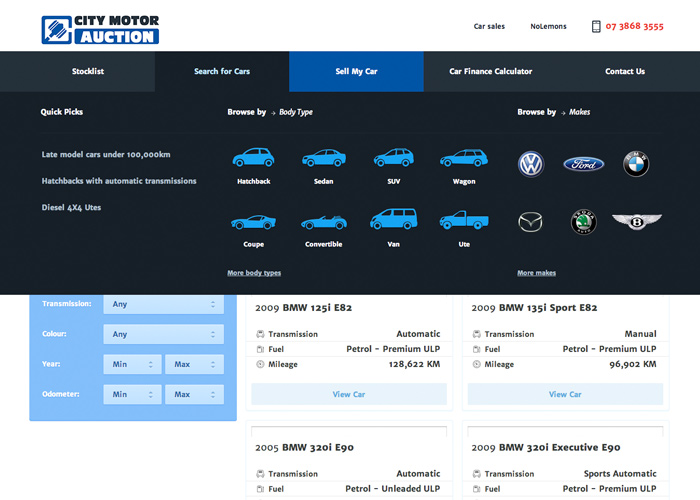Image resolution: width=700 pixels, height=500 pixels.
Task: View Car for 2009 BMW 135i Sport E82
Action: pyautogui.click(x=565, y=394)
